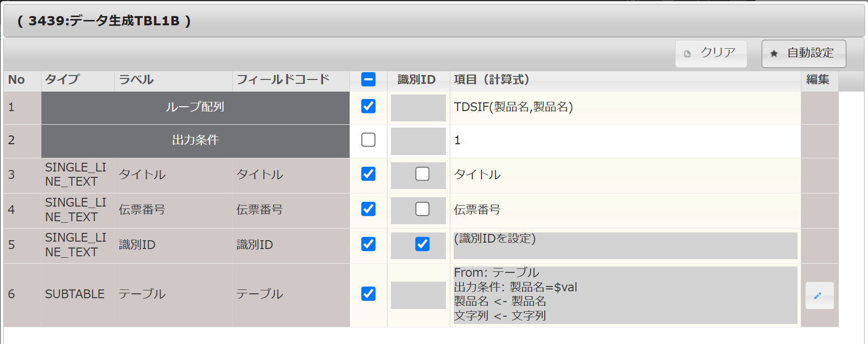Click the タイトル field code cell
868x344 pixels.
291,175
